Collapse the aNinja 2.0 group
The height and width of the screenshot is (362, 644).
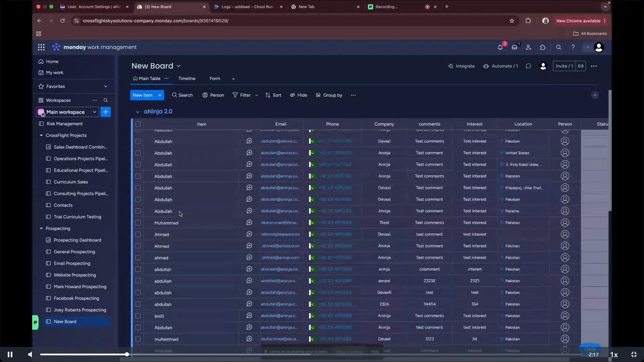pyautogui.click(x=138, y=112)
